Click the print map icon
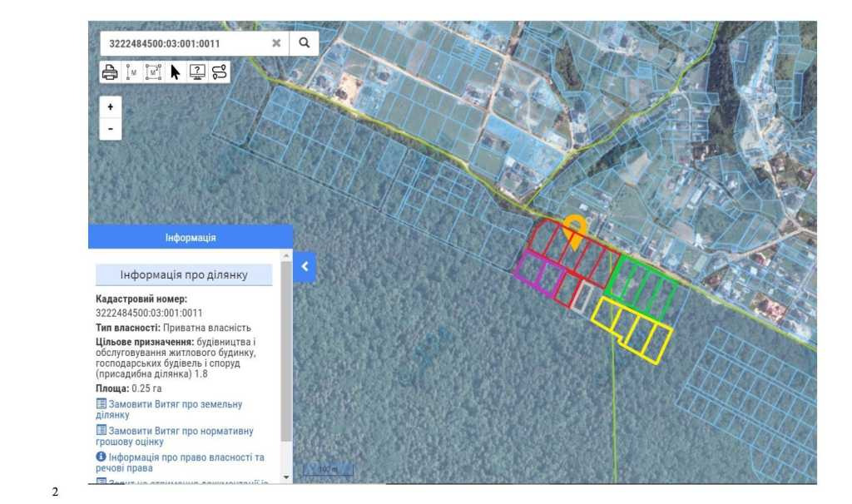This screenshot has height=504, width=852. [110, 72]
